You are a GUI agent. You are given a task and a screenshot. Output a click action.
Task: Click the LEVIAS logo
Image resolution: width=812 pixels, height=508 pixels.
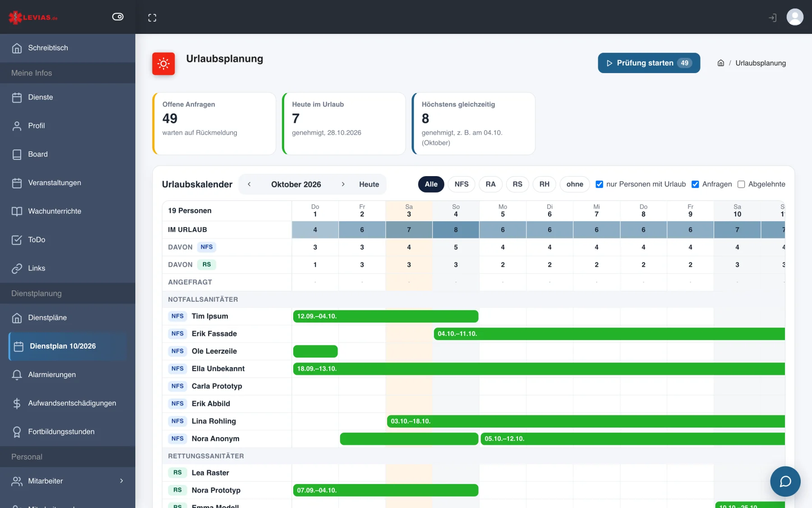coord(33,17)
